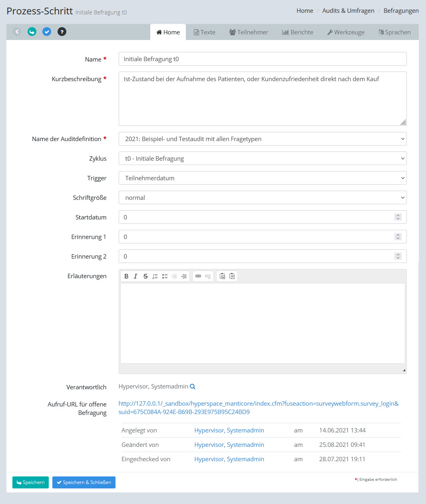426x504 pixels.
Task: Open the Aufruf-URL survey login link
Action: (x=258, y=404)
